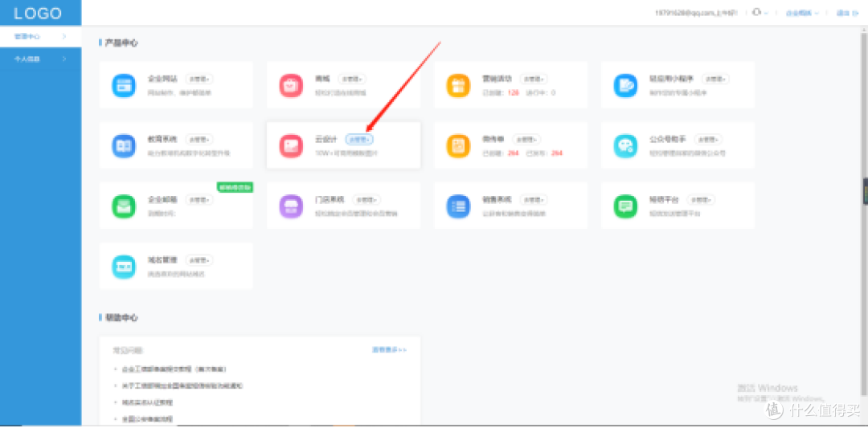The width and height of the screenshot is (868, 428).
Task: Open the 云设计 picture icon
Action: (291, 146)
